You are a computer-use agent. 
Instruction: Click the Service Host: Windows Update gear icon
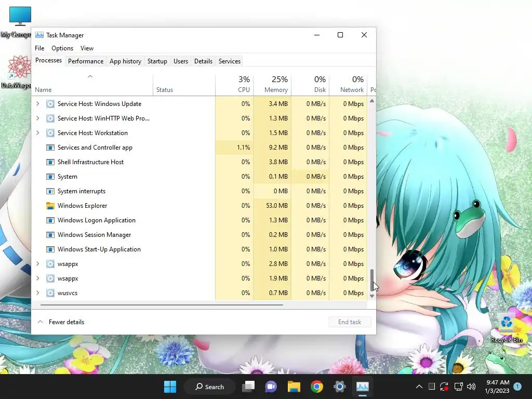click(x=50, y=104)
